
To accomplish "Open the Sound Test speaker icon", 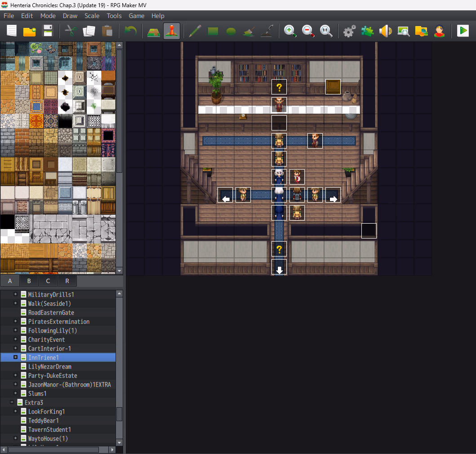I will click(385, 31).
